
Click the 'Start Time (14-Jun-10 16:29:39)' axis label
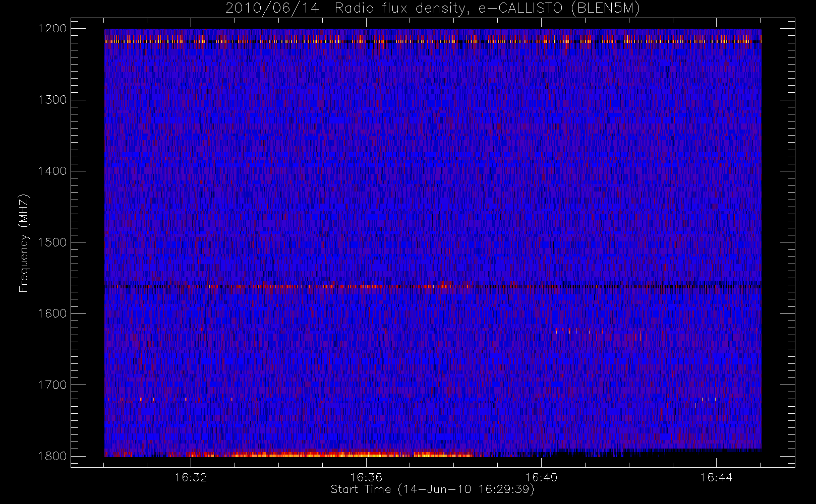pyautogui.click(x=432, y=489)
